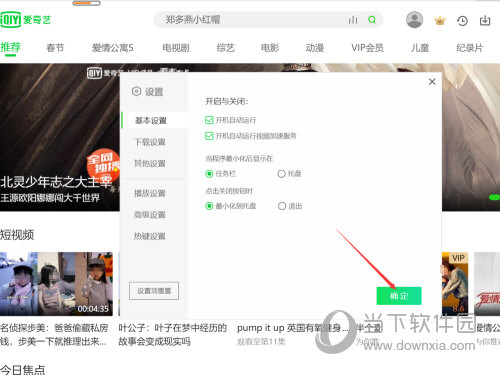500x375 pixels.
Task: Open the 名侦探步美 short video thumbnail
Action: pos(56,284)
